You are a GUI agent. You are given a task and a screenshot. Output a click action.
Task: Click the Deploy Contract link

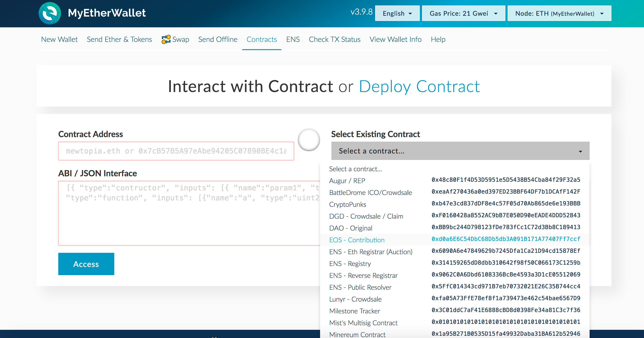(x=419, y=87)
